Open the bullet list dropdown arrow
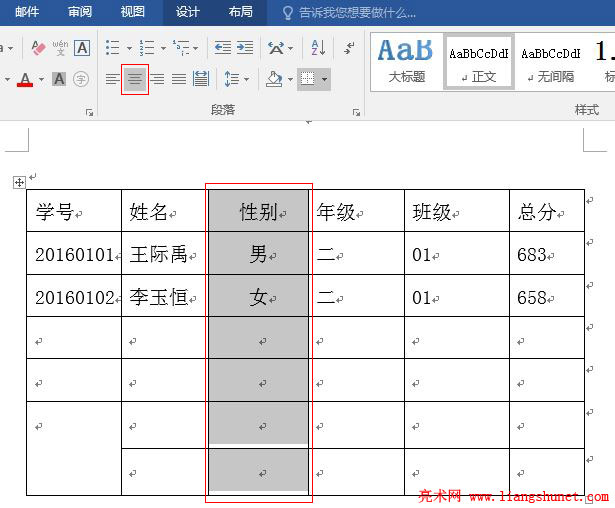Screen dimensions: 615x508 click(x=127, y=48)
